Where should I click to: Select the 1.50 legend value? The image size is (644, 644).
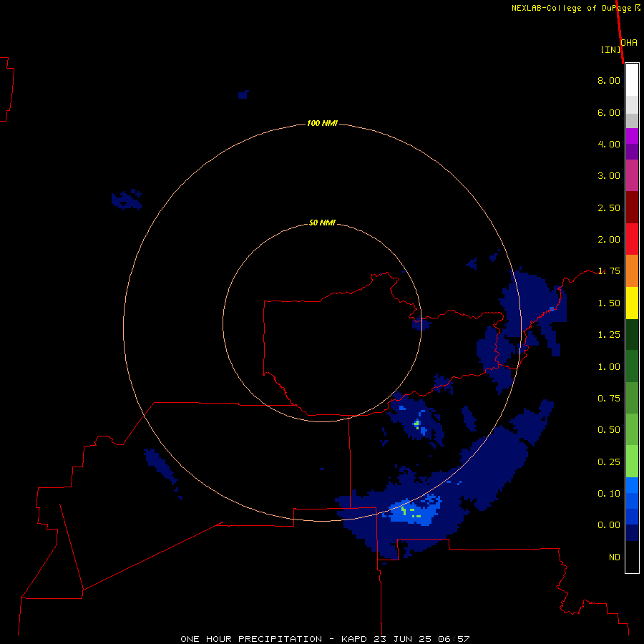pyautogui.click(x=609, y=303)
